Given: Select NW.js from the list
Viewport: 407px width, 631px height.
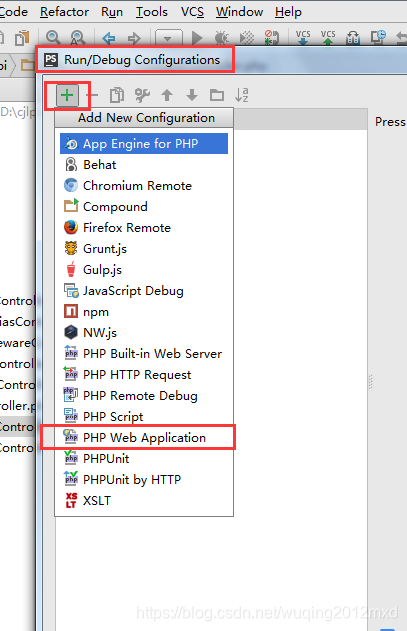Looking at the screenshot, I should (x=144, y=332).
